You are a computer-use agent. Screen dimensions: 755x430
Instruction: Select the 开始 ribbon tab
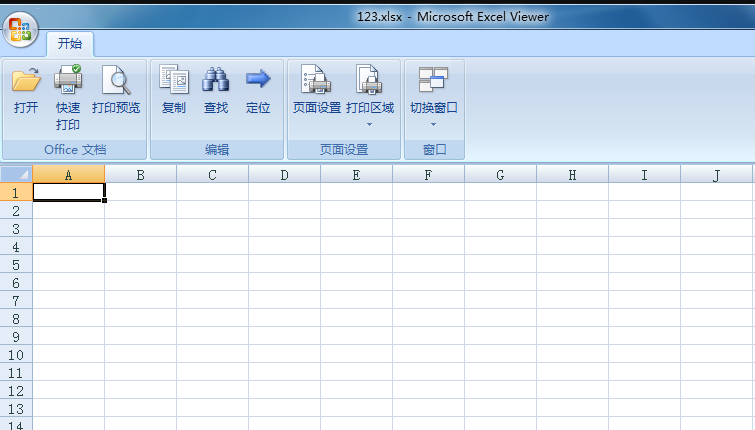[x=70, y=44]
